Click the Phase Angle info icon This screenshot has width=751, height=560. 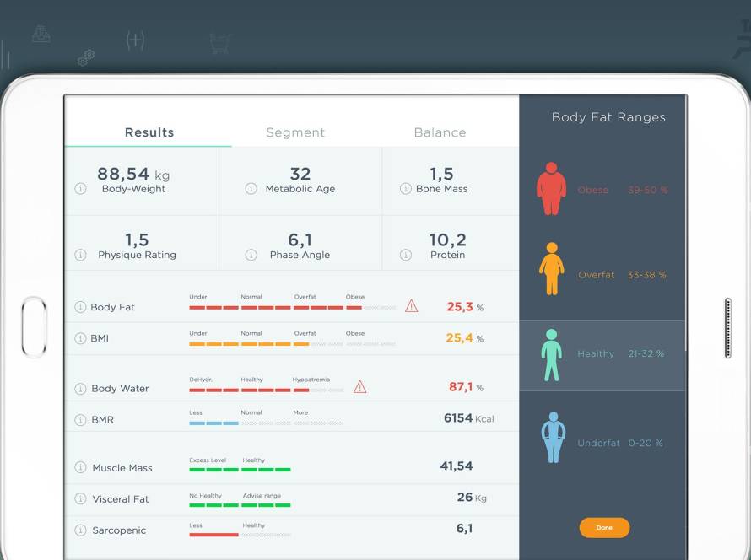[251, 255]
